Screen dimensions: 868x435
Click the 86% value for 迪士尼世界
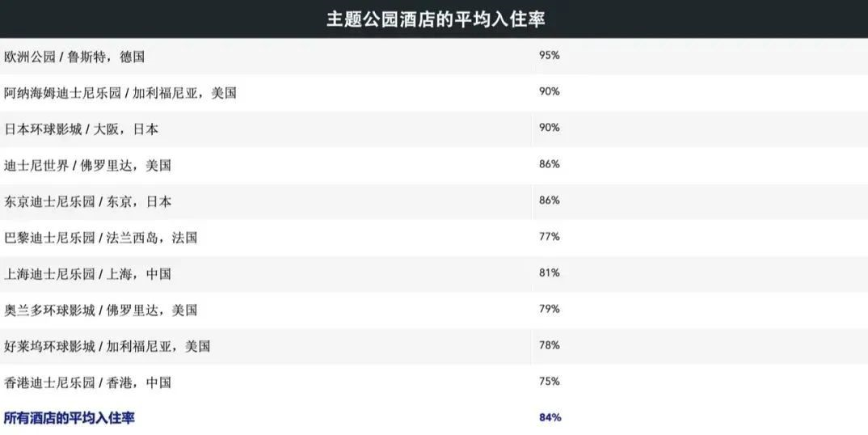click(x=549, y=164)
